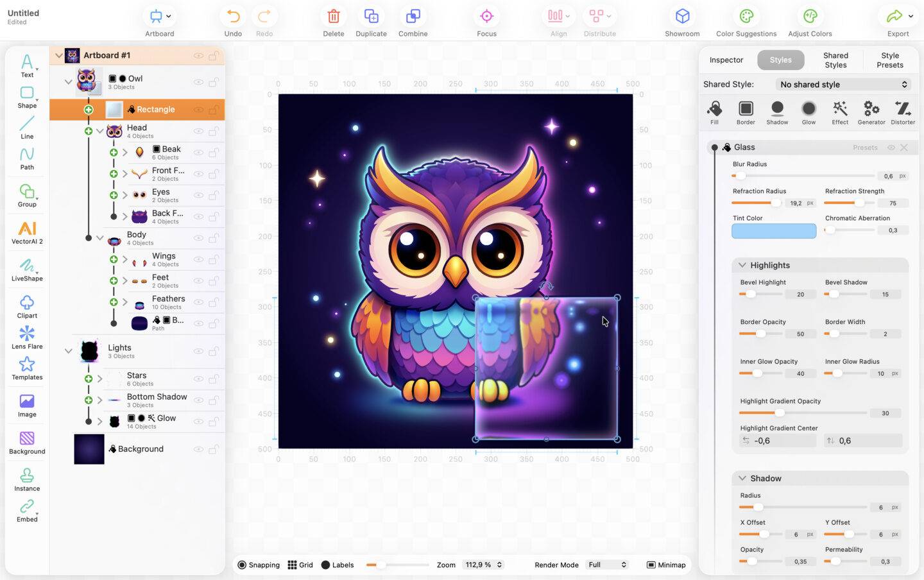
Task: Collapse the Highlights section
Action: click(x=742, y=265)
